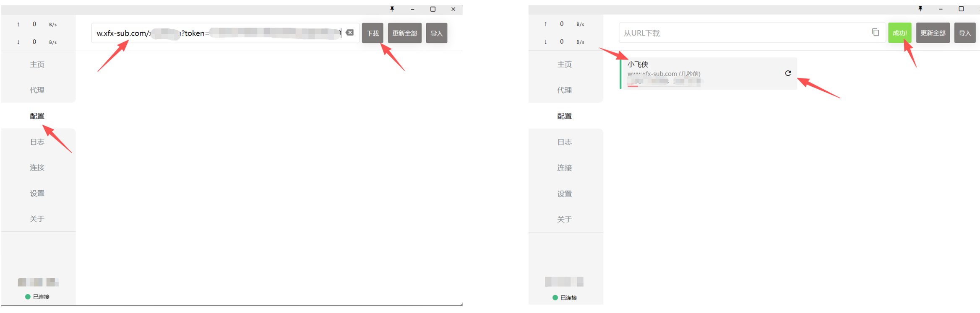
Task: Refresh the 小飞侠 profile with its reload icon
Action: point(787,73)
